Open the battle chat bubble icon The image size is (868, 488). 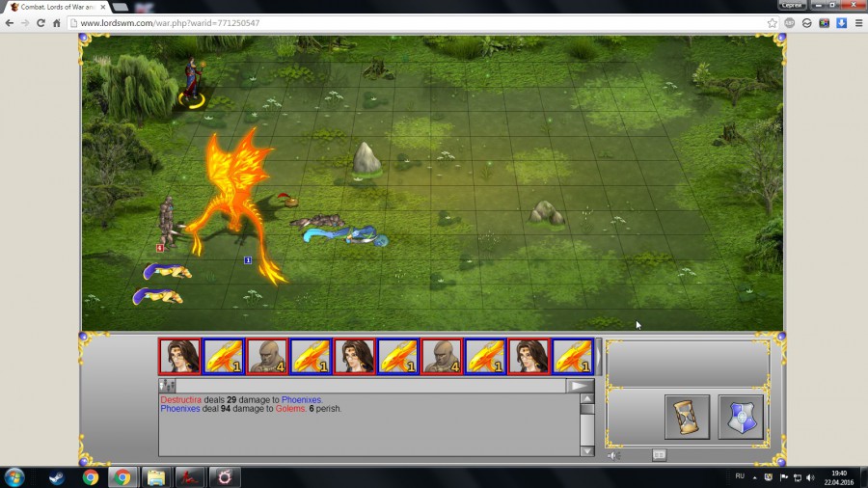click(659, 455)
